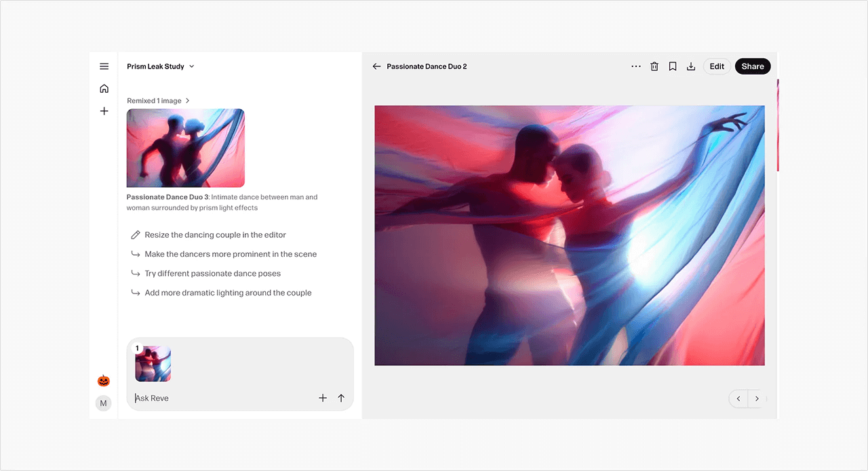
Task: Open the hamburger menu in sidebar
Action: click(x=104, y=66)
